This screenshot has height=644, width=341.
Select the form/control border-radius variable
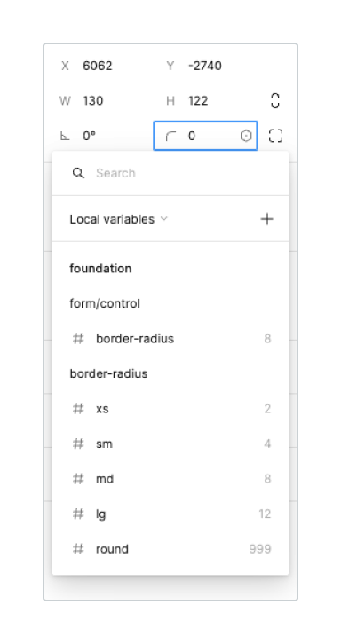tap(170, 339)
